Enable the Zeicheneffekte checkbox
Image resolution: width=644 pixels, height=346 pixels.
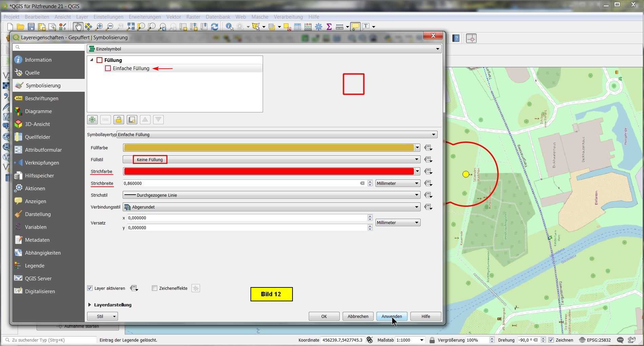(155, 288)
